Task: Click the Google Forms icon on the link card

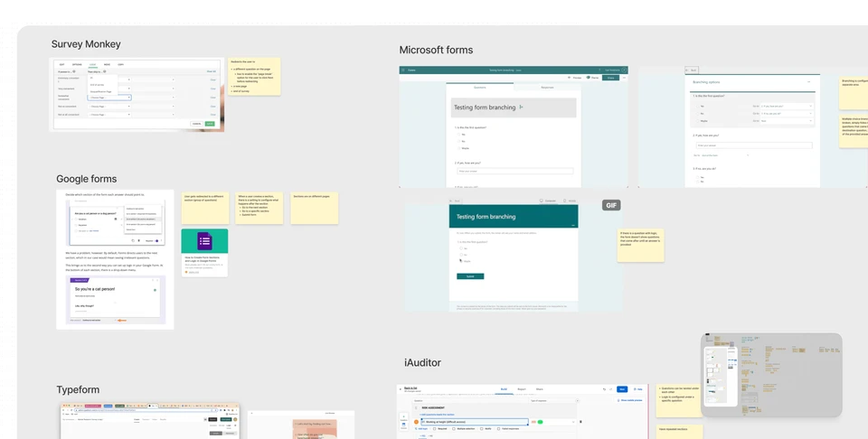Action: [x=204, y=241]
